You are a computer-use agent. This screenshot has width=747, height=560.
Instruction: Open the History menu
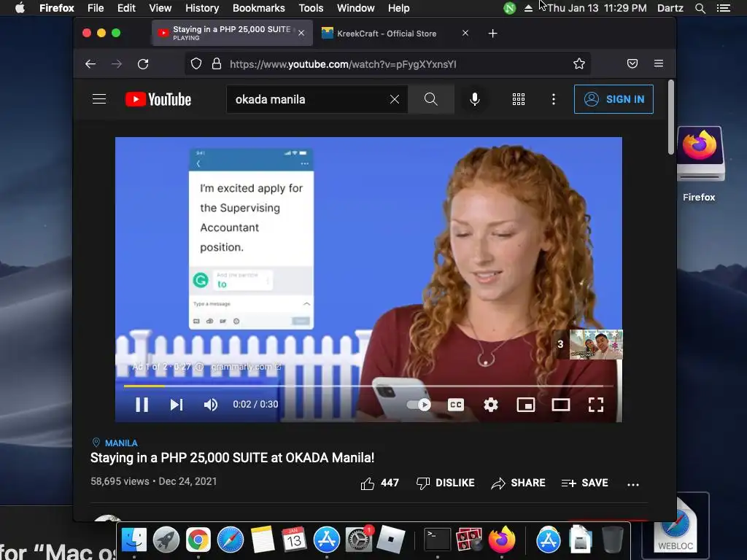pyautogui.click(x=202, y=8)
